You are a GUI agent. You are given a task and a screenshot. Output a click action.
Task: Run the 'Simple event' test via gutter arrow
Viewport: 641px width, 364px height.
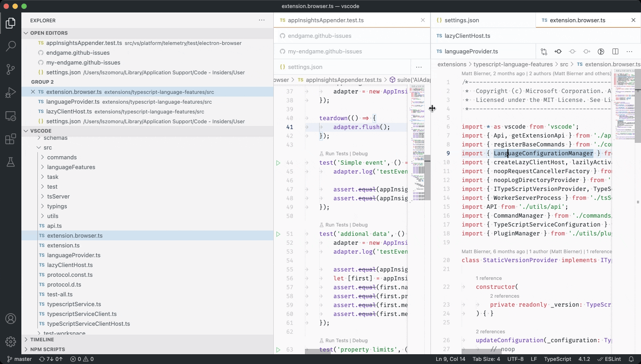pyautogui.click(x=278, y=163)
